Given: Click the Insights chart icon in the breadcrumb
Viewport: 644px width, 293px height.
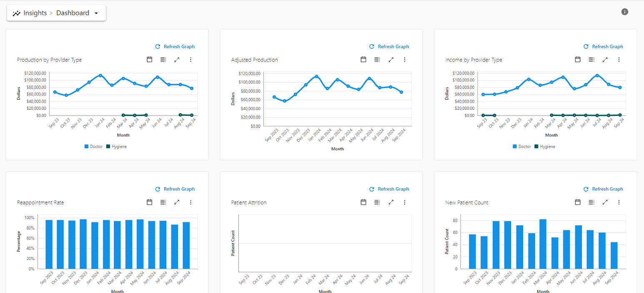Looking at the screenshot, I should click(x=17, y=13).
